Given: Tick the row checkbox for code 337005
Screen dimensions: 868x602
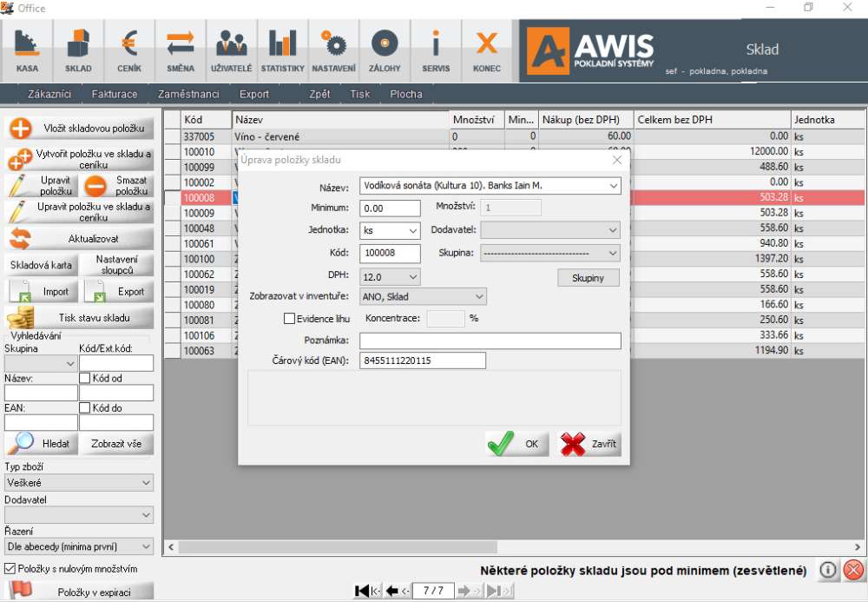Looking at the screenshot, I should [x=172, y=136].
